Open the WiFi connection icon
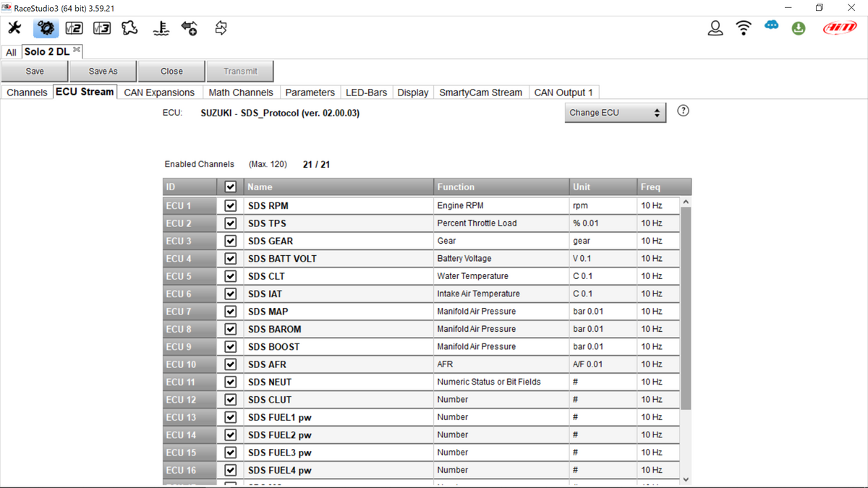Viewport: 868px width, 488px height. pos(744,28)
